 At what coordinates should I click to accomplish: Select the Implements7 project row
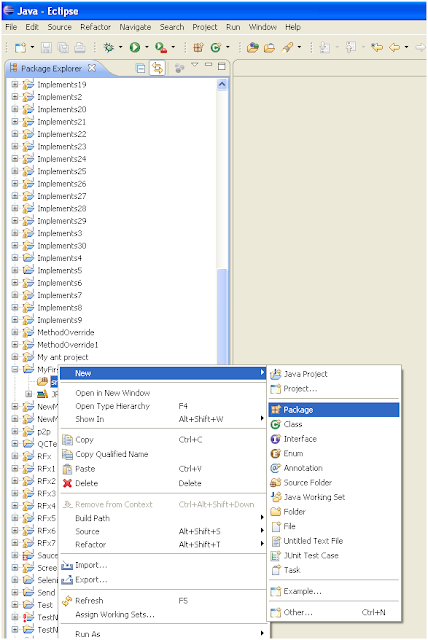[x=60, y=295]
